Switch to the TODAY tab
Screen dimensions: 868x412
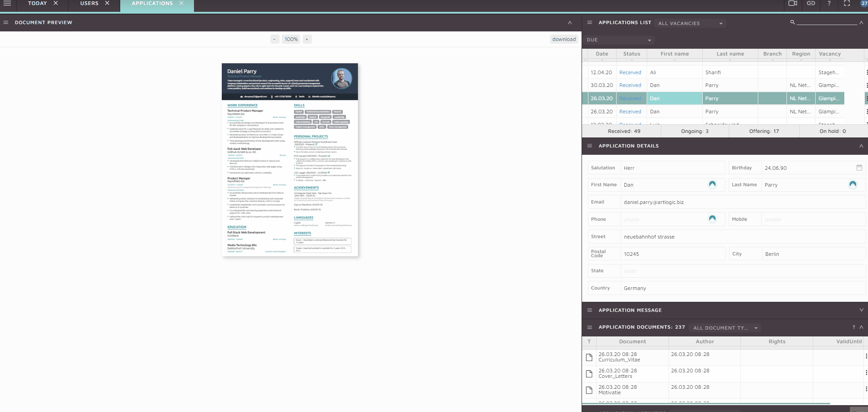tap(37, 3)
